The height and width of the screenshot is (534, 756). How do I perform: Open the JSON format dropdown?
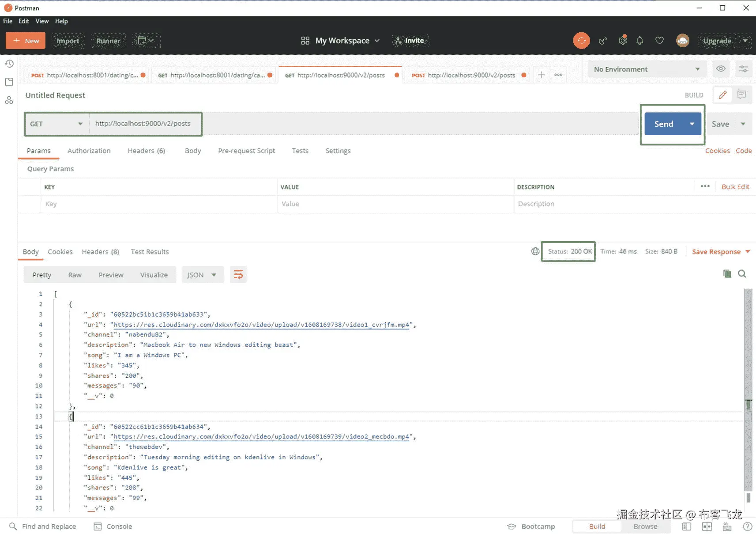coord(203,275)
